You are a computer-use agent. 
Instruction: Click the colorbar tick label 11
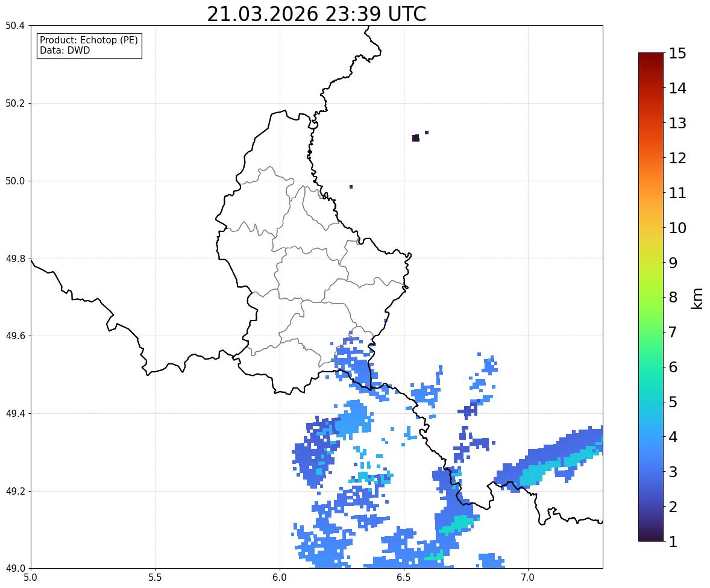677,193
